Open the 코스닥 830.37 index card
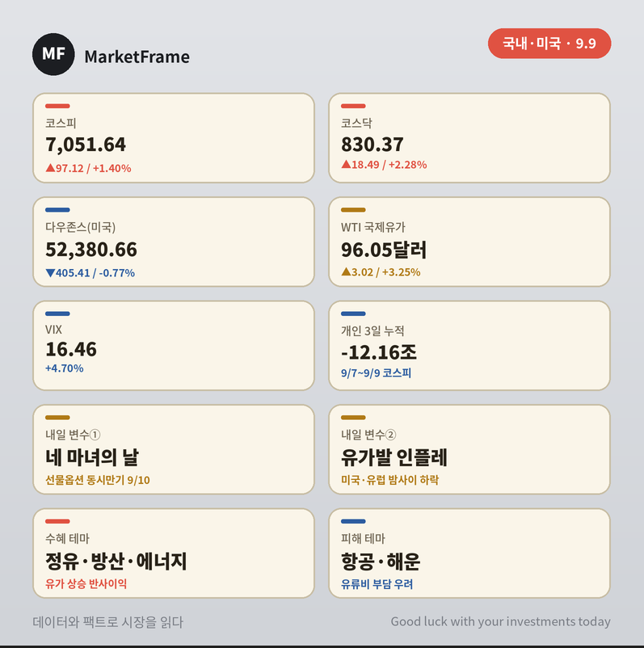 (469, 138)
